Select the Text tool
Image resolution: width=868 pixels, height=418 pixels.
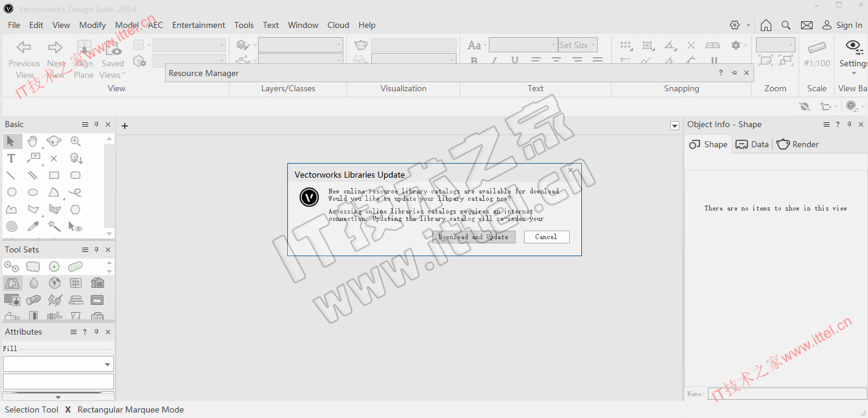(11, 158)
